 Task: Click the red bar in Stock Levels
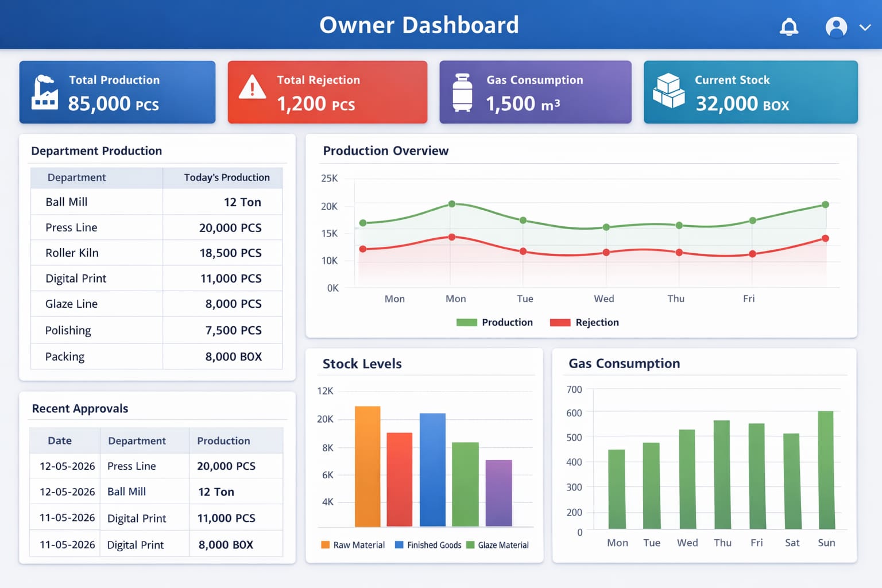pyautogui.click(x=400, y=479)
